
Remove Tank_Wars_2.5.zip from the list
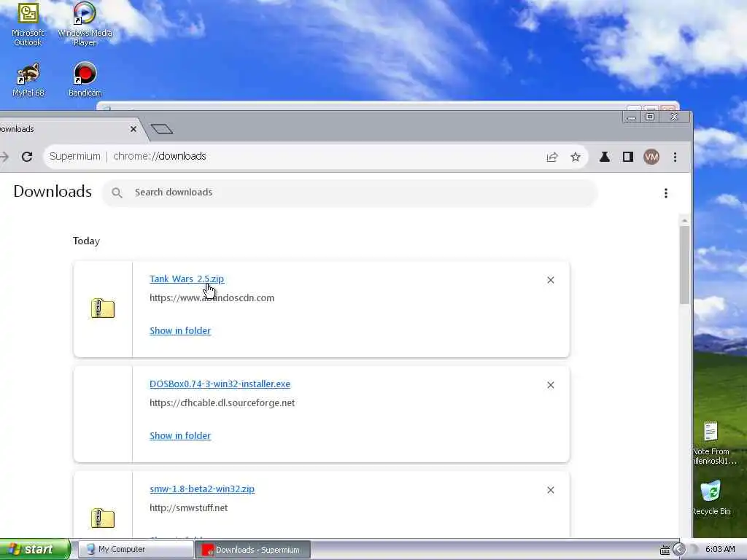click(x=551, y=280)
